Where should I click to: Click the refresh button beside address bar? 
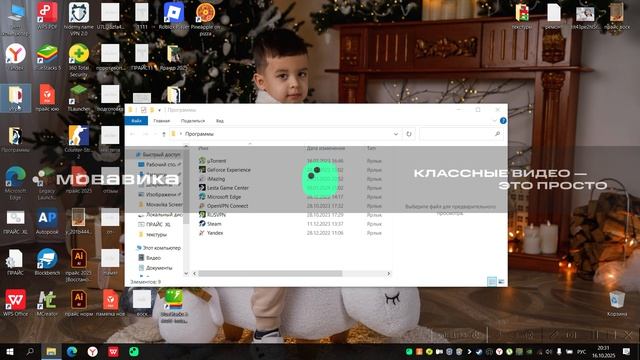point(409,134)
